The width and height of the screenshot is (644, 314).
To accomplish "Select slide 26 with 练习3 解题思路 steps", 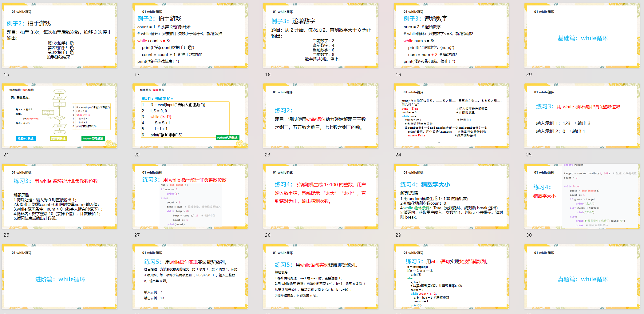I will click(x=59, y=196).
